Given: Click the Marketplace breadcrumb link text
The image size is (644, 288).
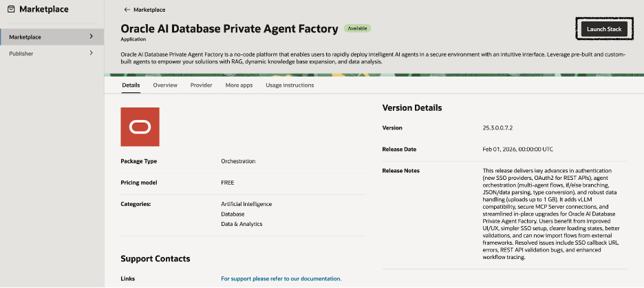Looking at the screenshot, I should (149, 10).
